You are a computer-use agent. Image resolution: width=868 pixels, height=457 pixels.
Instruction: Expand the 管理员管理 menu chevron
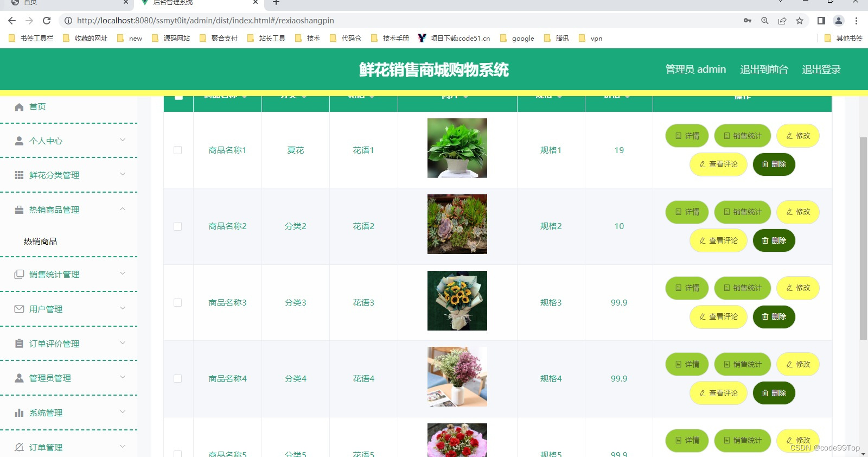123,377
